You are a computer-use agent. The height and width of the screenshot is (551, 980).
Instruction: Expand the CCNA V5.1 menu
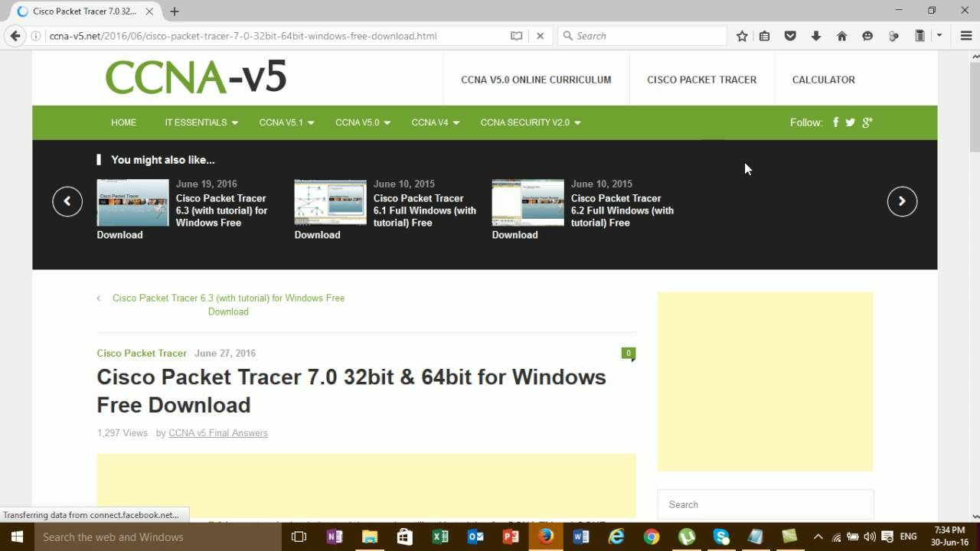pos(287,122)
